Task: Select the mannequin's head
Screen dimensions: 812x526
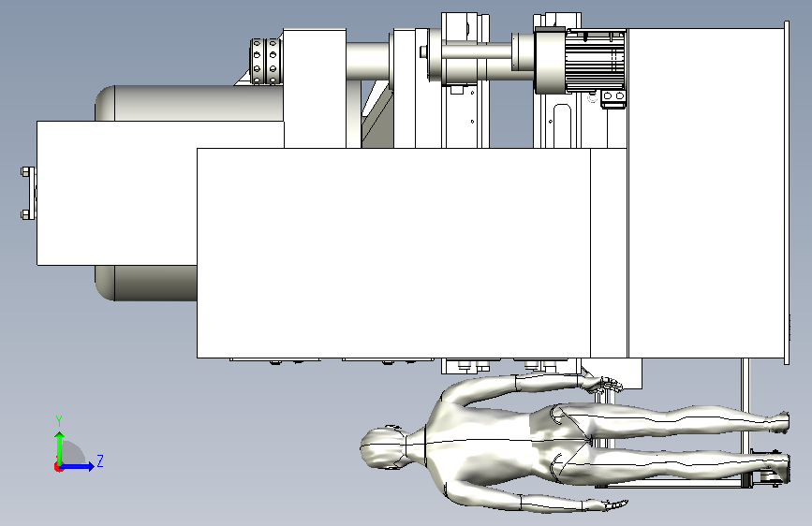Action: click(383, 447)
